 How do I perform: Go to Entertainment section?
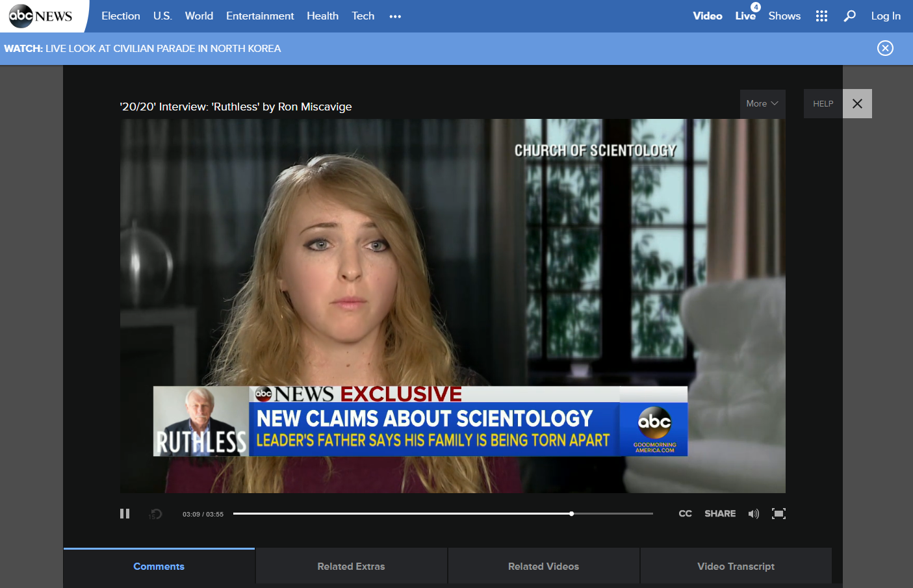tap(260, 16)
